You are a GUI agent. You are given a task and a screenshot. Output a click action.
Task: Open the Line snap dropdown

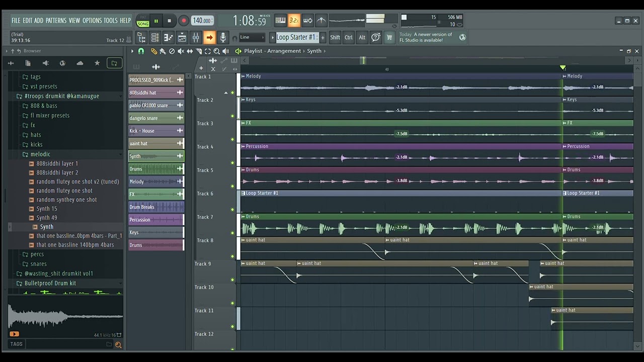[x=252, y=37]
